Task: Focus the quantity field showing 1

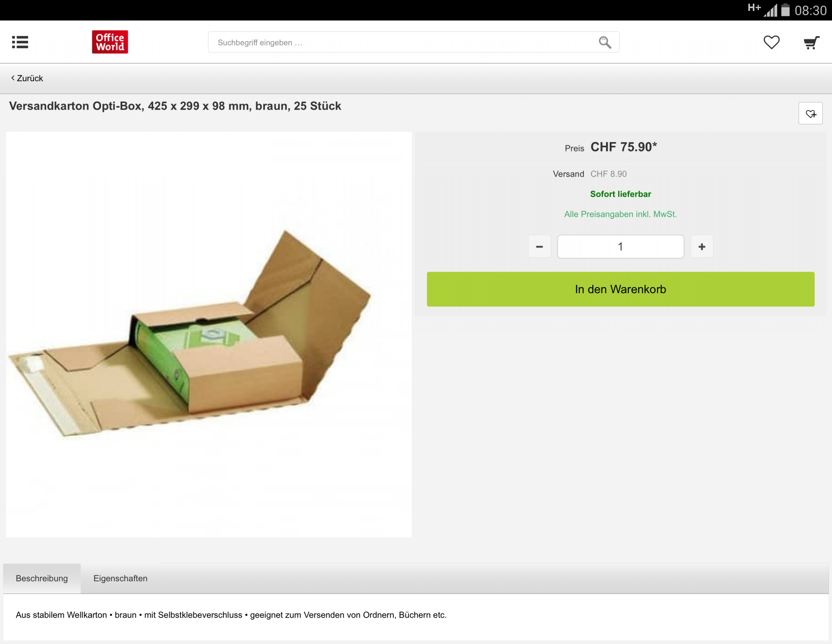Action: coord(620,246)
